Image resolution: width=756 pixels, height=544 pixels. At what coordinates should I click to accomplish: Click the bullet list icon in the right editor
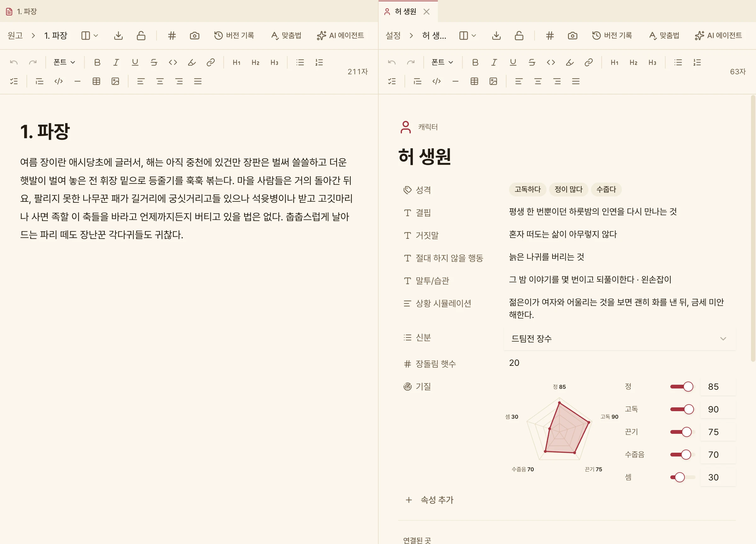678,62
